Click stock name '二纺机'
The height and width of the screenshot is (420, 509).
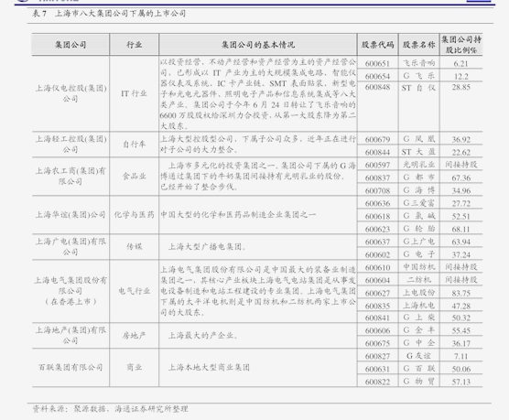coord(418,280)
